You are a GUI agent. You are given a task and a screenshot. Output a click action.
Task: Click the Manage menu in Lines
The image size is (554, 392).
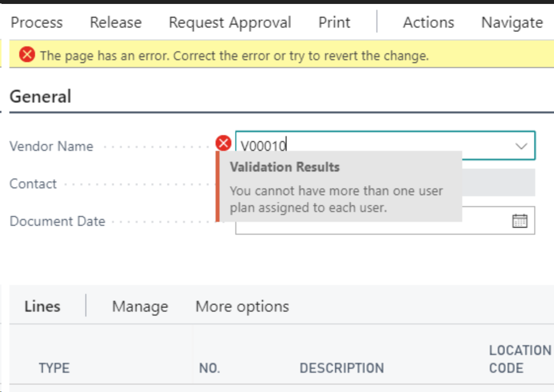pos(140,306)
